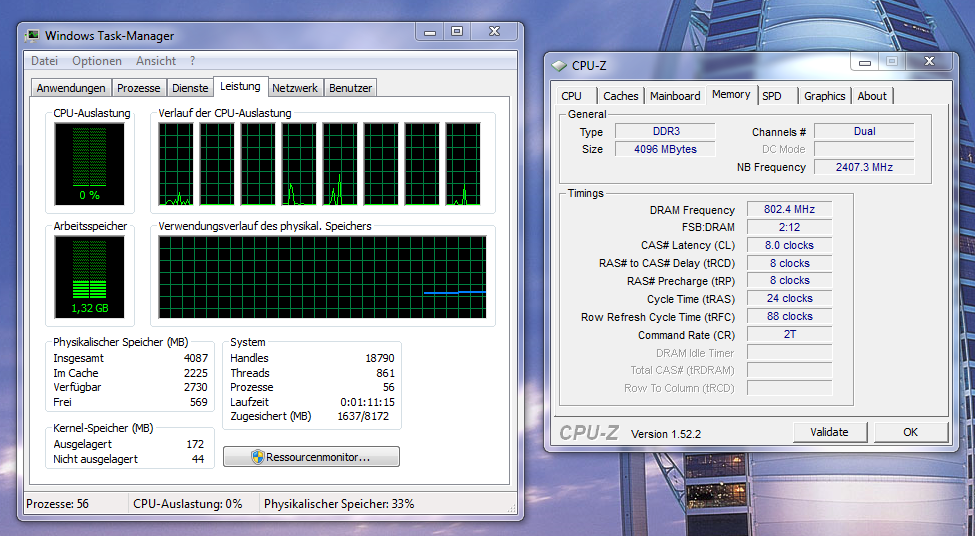Open the ? help menu

coord(193,61)
